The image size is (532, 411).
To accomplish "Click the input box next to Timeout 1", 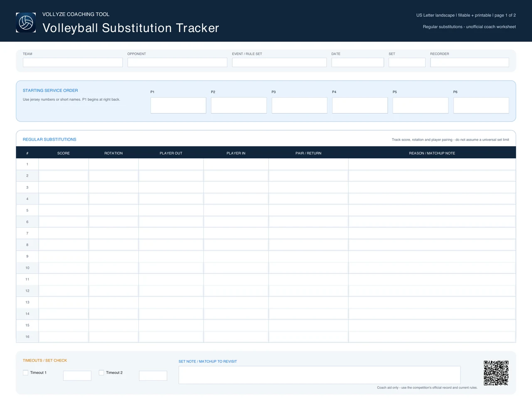I will tap(77, 376).
